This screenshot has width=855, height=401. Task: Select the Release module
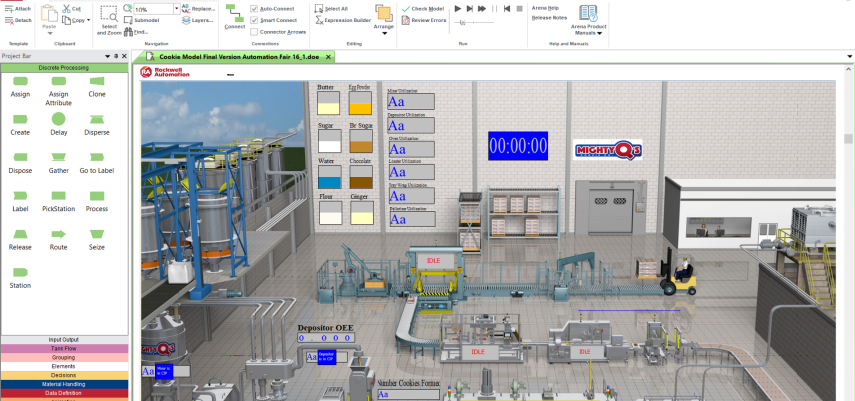[x=20, y=239]
